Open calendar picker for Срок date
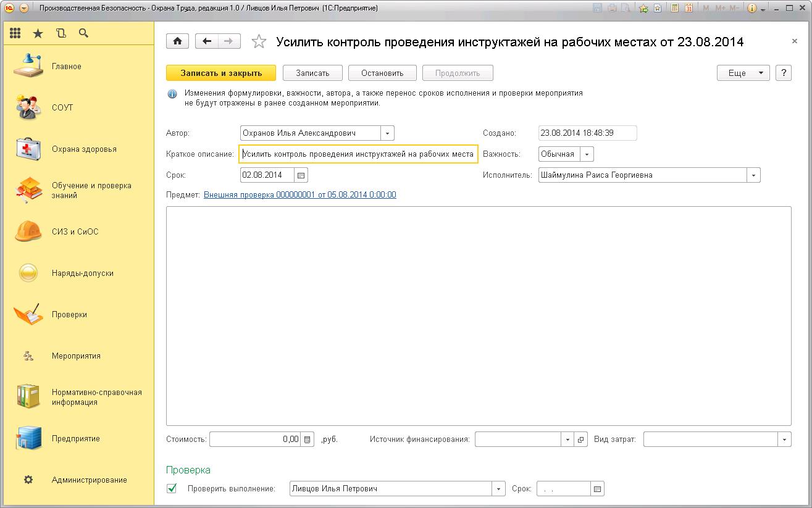 301,175
